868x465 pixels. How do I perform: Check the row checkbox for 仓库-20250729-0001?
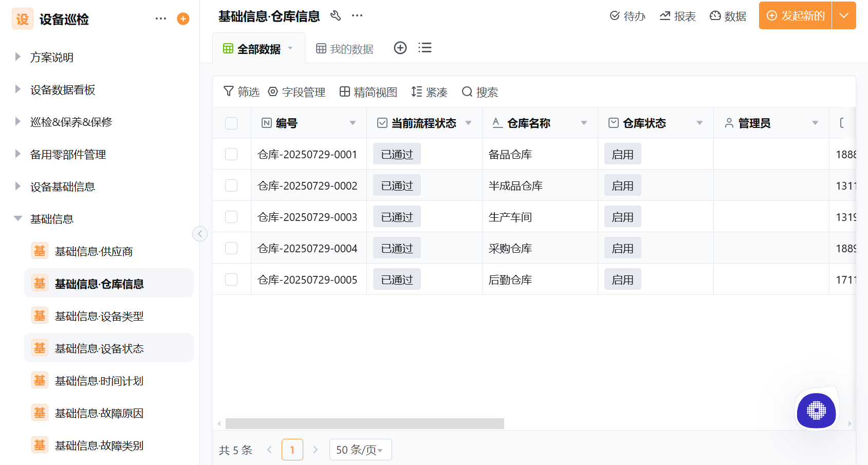pyautogui.click(x=231, y=154)
